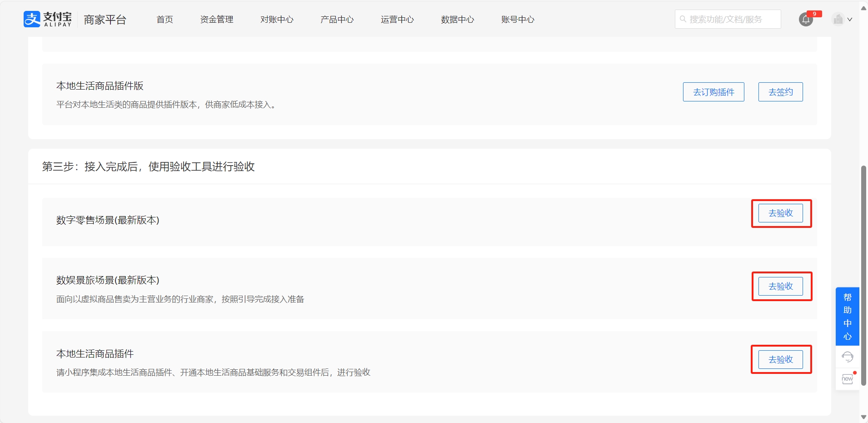Click the search magnifier icon
Viewport: 868px width, 423px height.
tap(683, 19)
